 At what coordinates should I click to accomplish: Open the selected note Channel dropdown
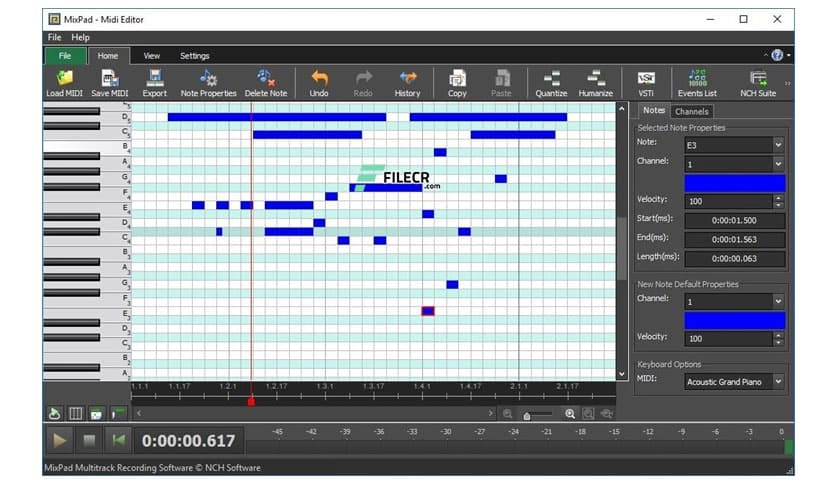[x=778, y=164]
